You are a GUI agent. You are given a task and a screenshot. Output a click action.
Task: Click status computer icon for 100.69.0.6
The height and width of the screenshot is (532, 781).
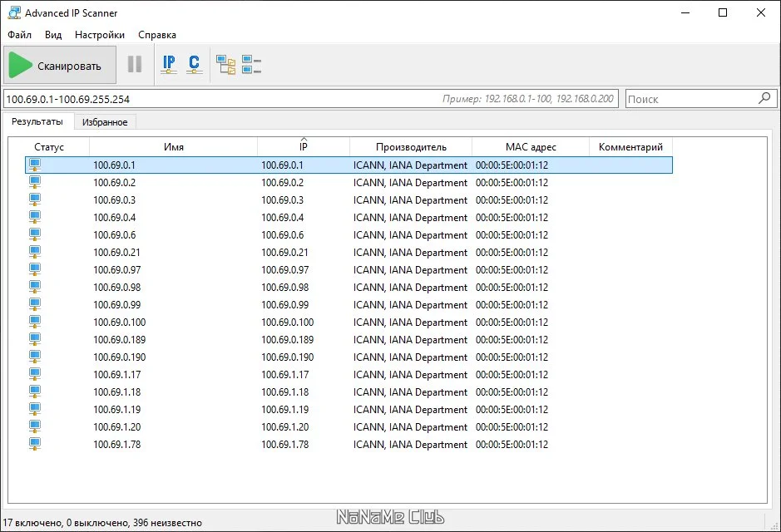[x=34, y=234]
